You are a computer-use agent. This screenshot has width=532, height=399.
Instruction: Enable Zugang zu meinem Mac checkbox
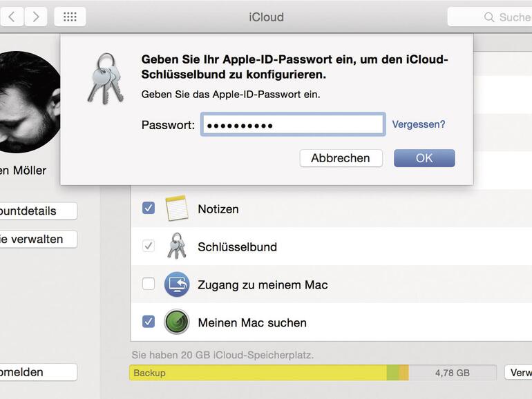tap(149, 284)
